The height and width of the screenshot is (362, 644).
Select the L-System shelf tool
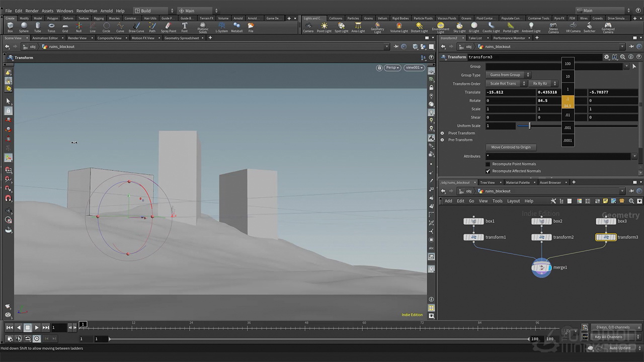221,27
